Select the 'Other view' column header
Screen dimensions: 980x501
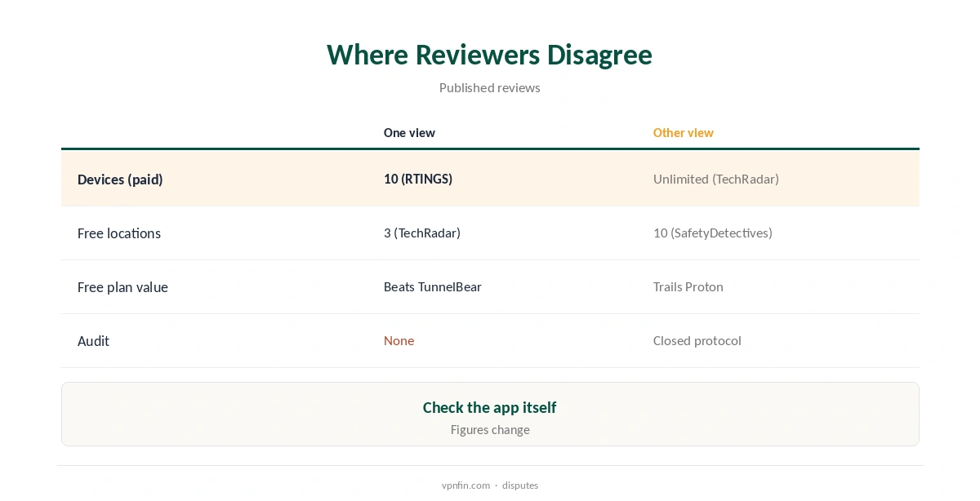click(x=684, y=133)
